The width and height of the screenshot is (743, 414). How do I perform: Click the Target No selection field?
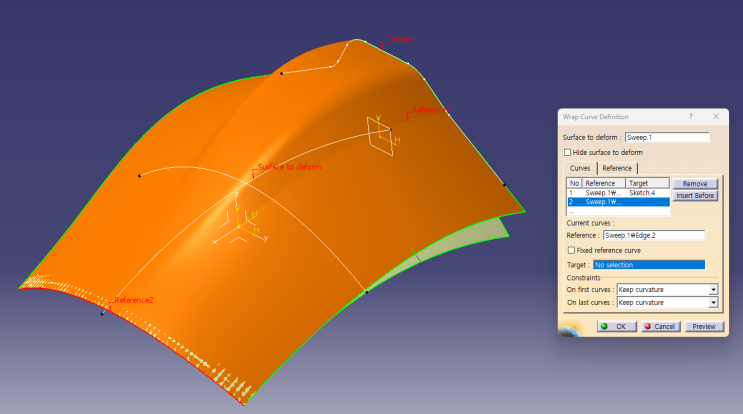click(x=649, y=265)
